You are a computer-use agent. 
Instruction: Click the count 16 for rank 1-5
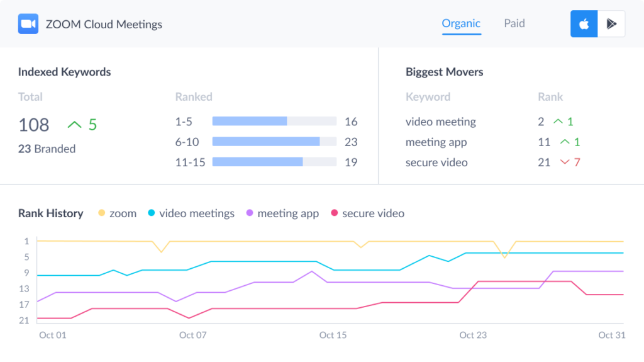point(351,122)
